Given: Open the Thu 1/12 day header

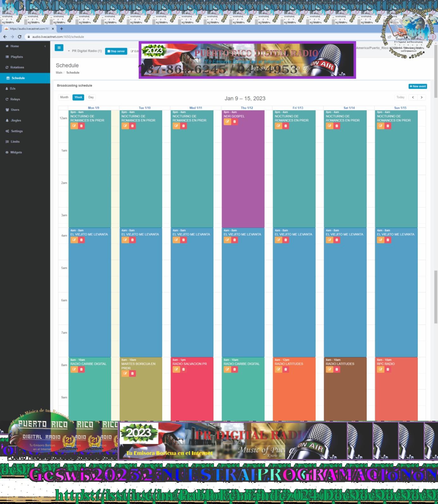Looking at the screenshot, I should coord(247,108).
